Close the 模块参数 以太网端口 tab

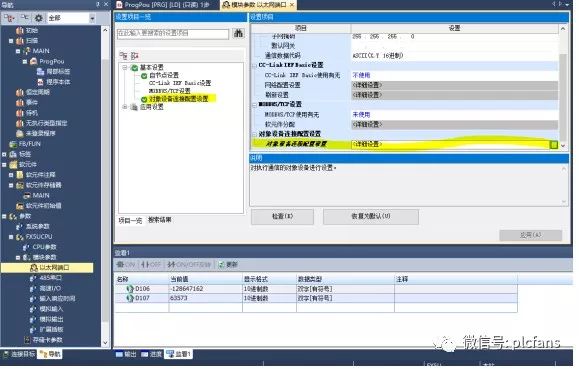[292, 4]
